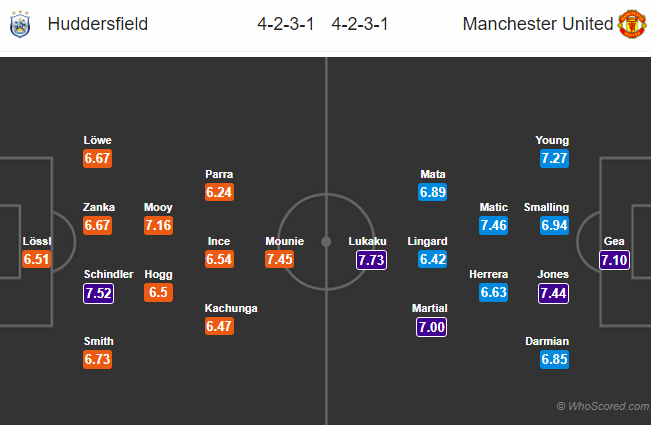Click goalkeeper Gea's 7.10 rating
The height and width of the screenshot is (425, 651).
[615, 259]
